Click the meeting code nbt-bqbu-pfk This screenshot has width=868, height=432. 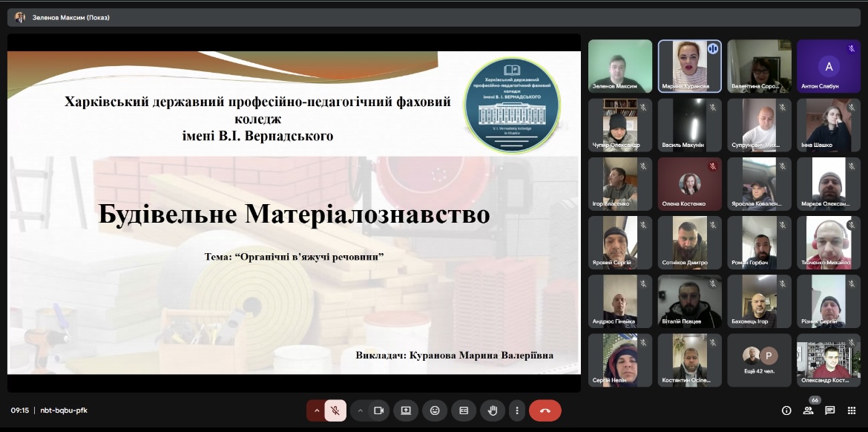[64, 410]
